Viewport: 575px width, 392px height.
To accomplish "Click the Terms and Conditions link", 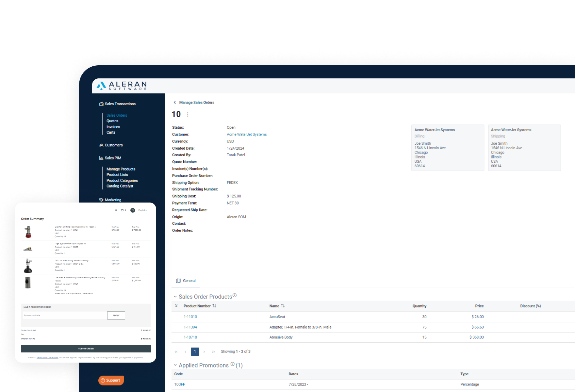I will (47, 358).
